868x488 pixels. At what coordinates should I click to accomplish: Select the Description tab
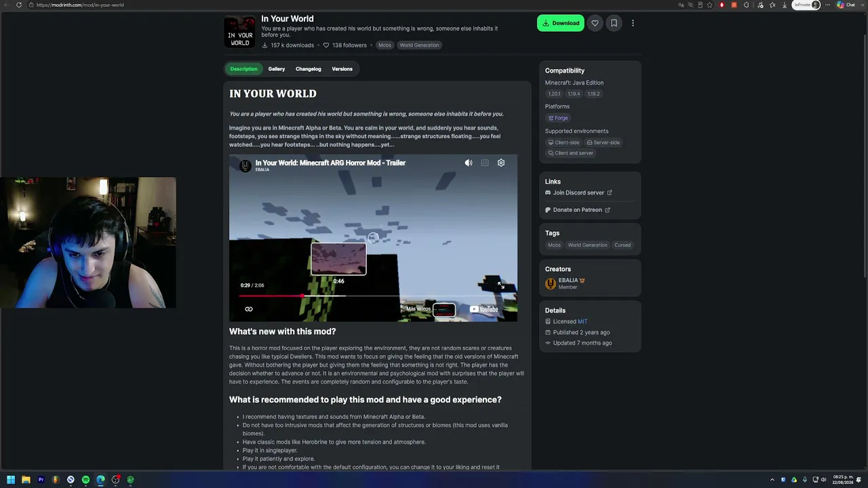point(243,68)
